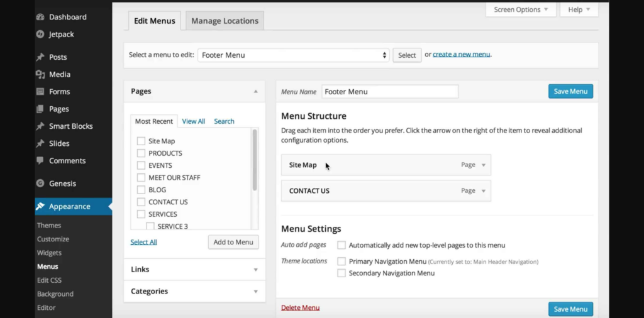644x318 pixels.
Task: Open Media library icon in sidebar
Action: (40, 74)
